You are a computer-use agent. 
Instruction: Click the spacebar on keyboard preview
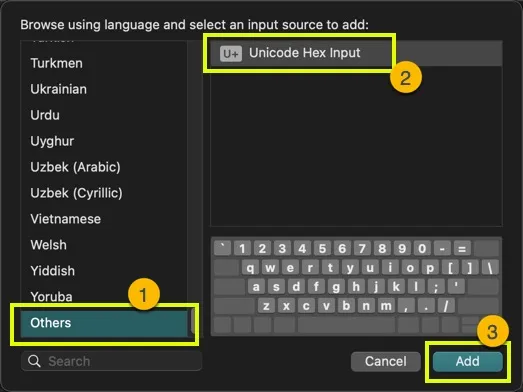[x=346, y=325]
